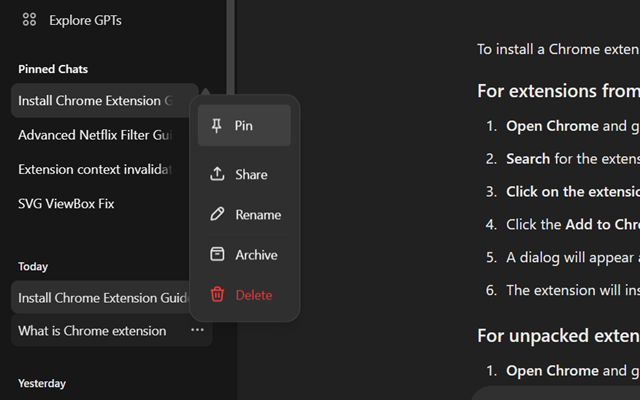Choose Rename in the context menu
Viewport: 640px width, 400px height.
(x=258, y=214)
